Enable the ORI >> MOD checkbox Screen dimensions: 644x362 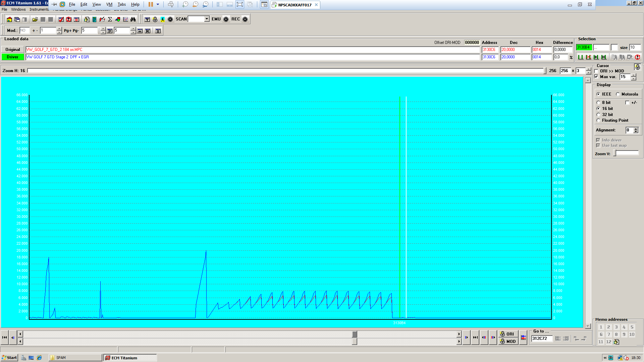coord(596,71)
